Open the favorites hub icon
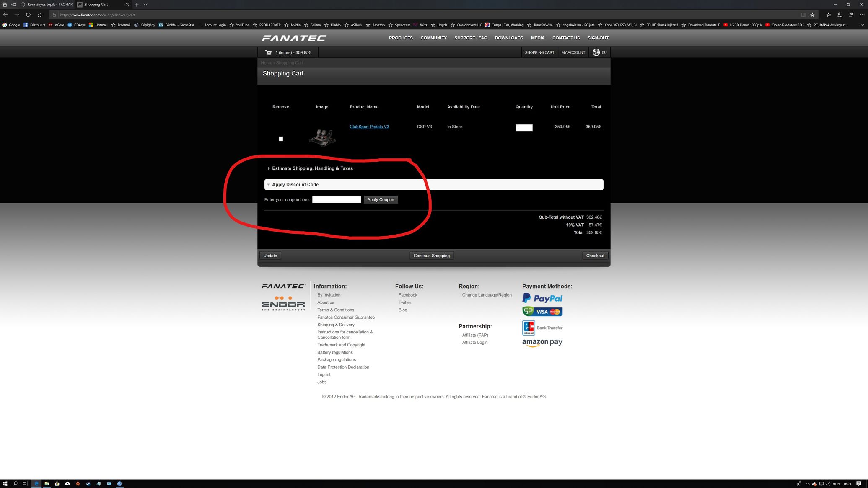The image size is (868, 488). coord(828,15)
